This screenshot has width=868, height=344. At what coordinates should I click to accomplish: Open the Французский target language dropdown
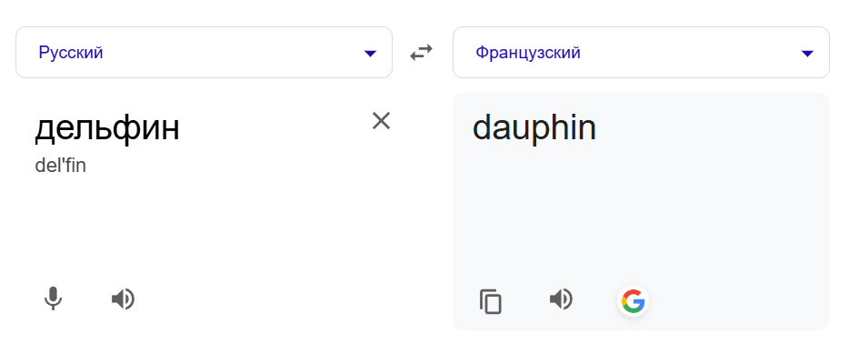(641, 53)
